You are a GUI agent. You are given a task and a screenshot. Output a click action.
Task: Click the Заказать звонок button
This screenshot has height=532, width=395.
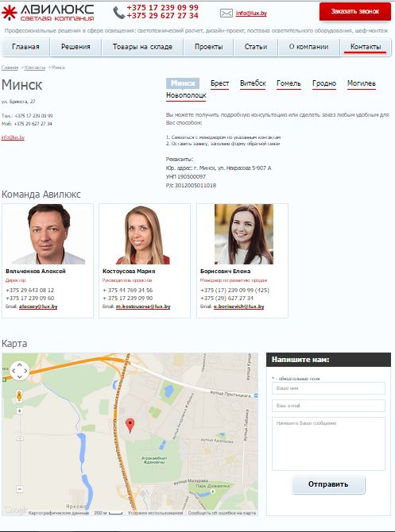[355, 12]
